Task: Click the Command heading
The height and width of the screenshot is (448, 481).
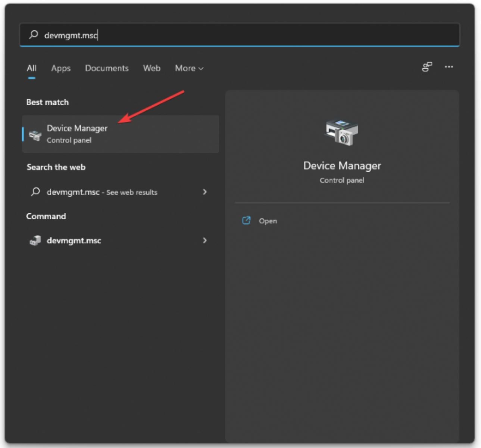Action: [46, 216]
